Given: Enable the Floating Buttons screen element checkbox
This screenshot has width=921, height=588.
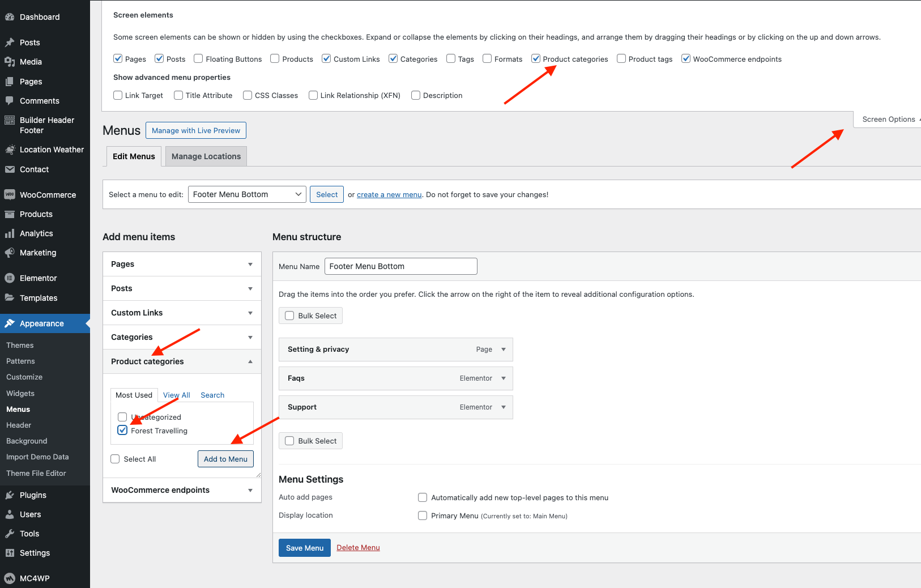Looking at the screenshot, I should [x=198, y=59].
